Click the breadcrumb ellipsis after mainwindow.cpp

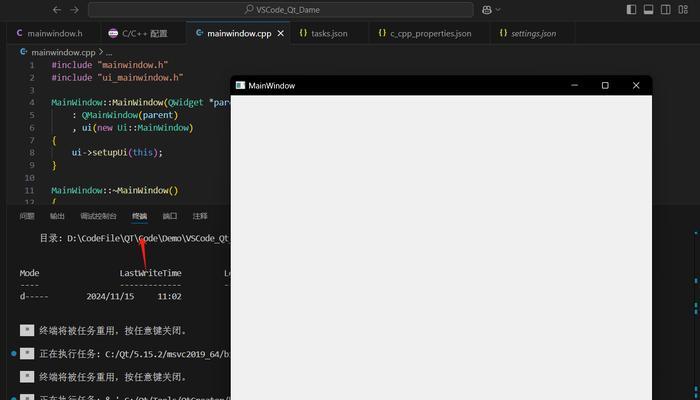109,52
